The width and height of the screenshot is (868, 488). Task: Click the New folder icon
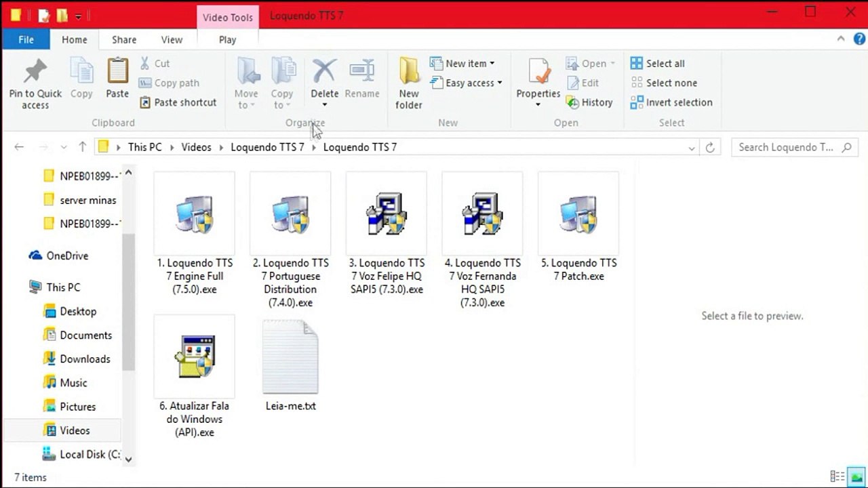click(x=409, y=72)
